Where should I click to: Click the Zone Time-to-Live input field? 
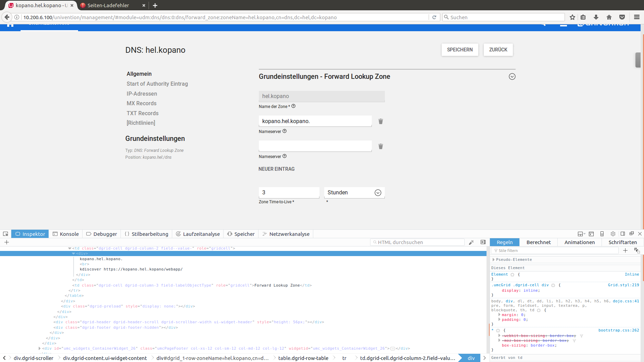coord(289,193)
